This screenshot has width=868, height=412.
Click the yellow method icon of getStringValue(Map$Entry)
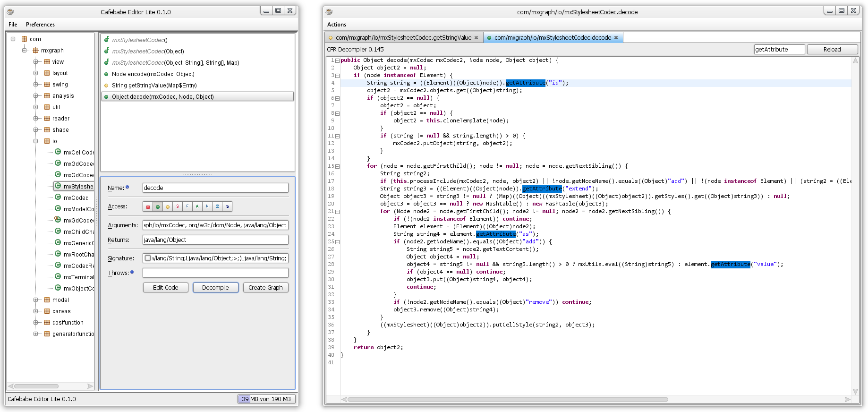click(106, 86)
